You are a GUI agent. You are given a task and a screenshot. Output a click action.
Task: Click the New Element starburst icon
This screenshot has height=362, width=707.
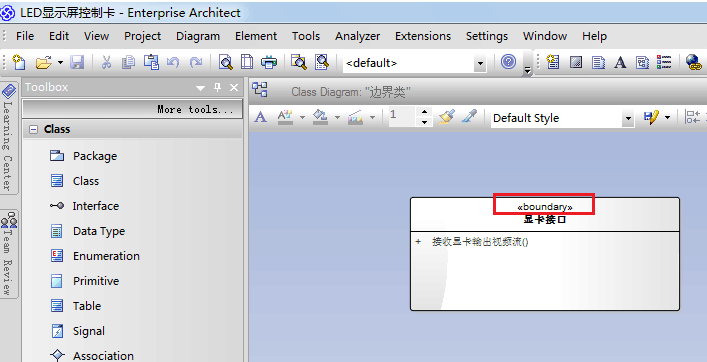[x=553, y=62]
